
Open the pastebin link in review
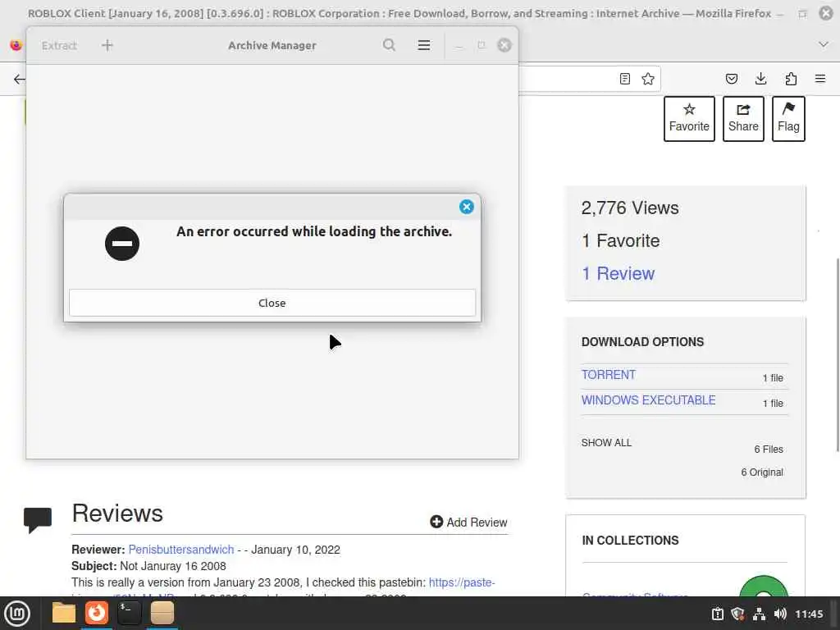462,582
